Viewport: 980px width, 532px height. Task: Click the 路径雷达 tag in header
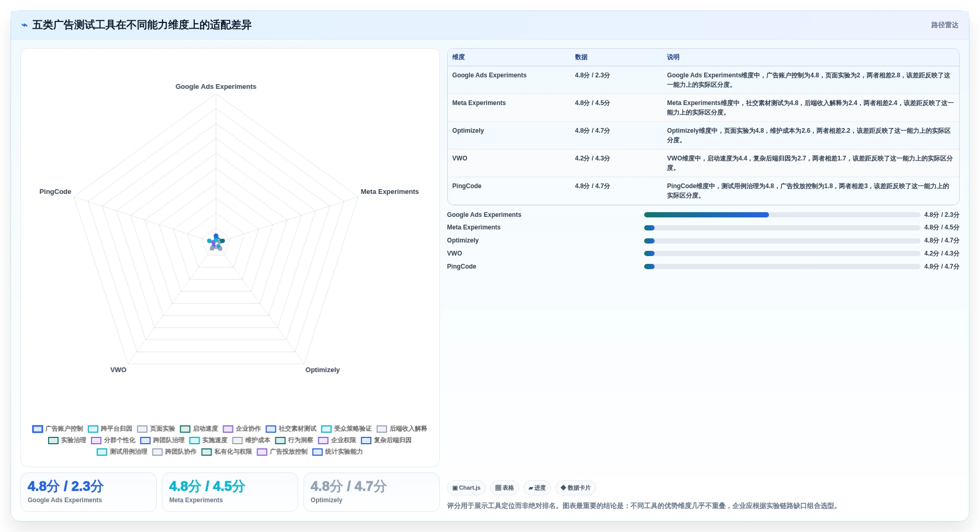coord(944,25)
